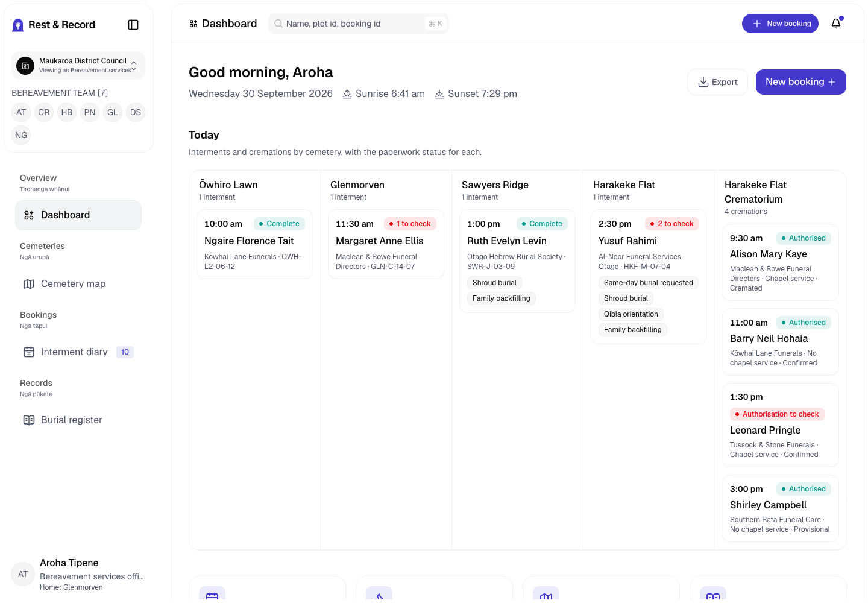868x603 pixels.
Task: Click the Maukaroa District Council avatar icon
Action: [x=25, y=65]
